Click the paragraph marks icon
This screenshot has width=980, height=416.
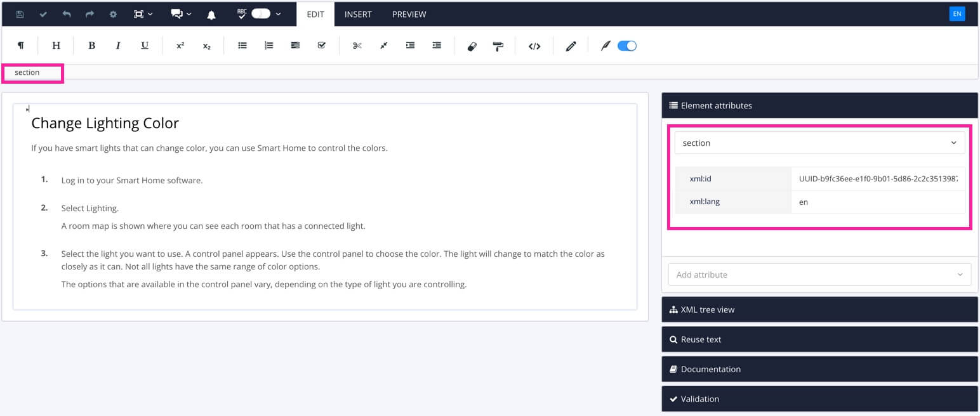coord(20,45)
